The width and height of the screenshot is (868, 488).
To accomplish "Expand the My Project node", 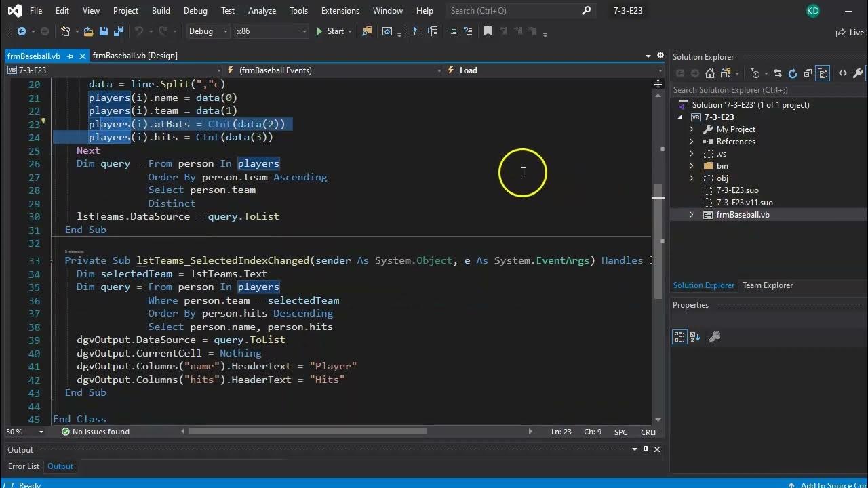I will point(691,129).
